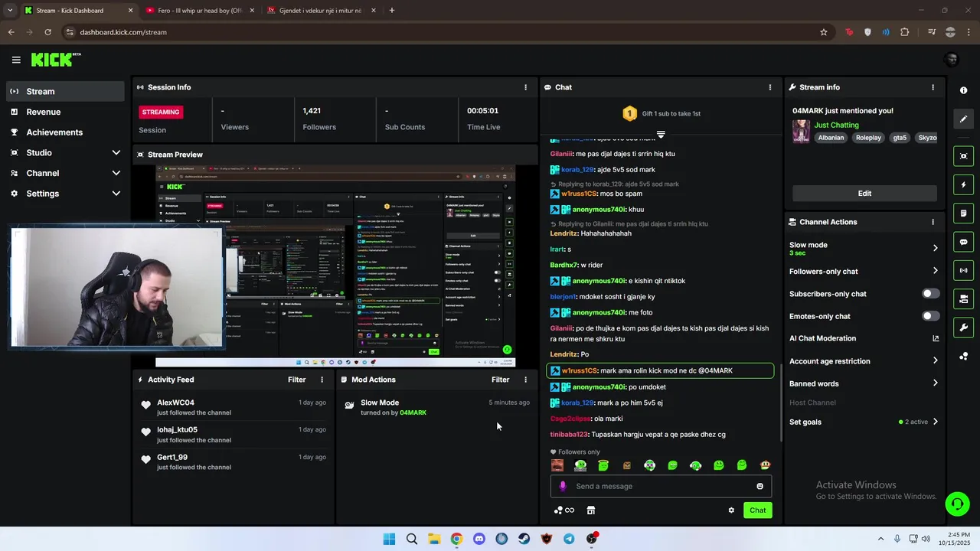Click the three-dots bubbles icon in the right rail
Viewport: 980px width, 551px height.
pos(963,357)
